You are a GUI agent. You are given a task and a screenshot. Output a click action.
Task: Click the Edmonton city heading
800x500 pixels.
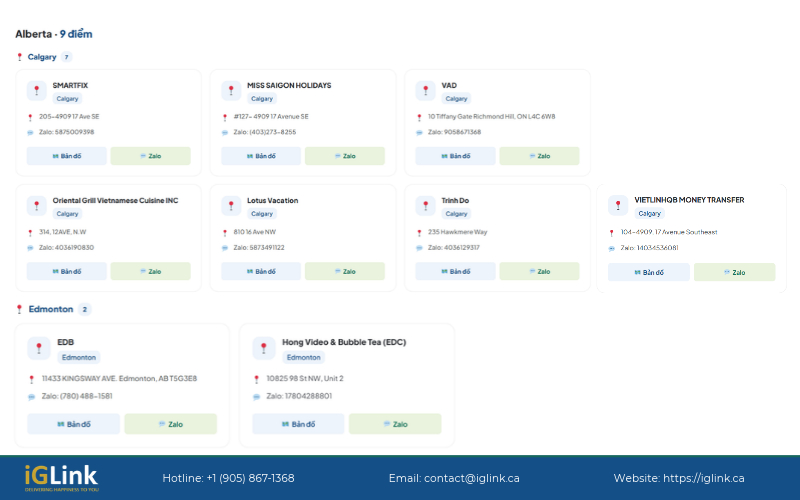coord(51,309)
